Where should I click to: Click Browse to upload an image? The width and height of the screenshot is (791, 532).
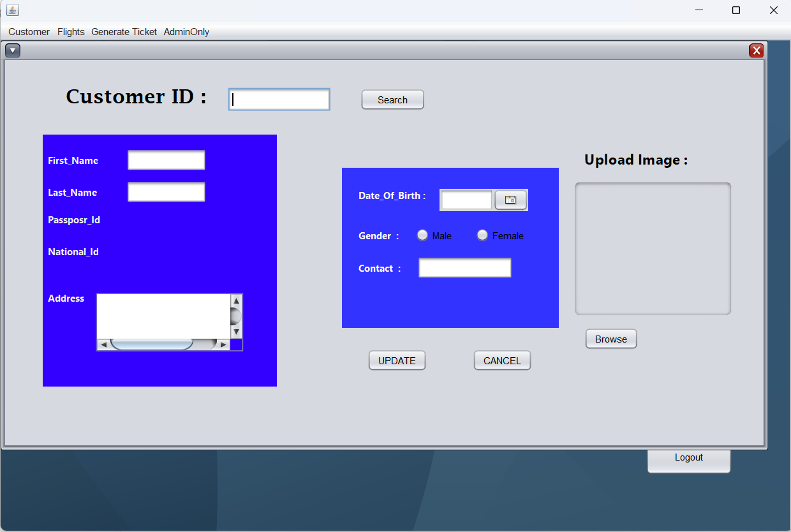click(x=610, y=339)
